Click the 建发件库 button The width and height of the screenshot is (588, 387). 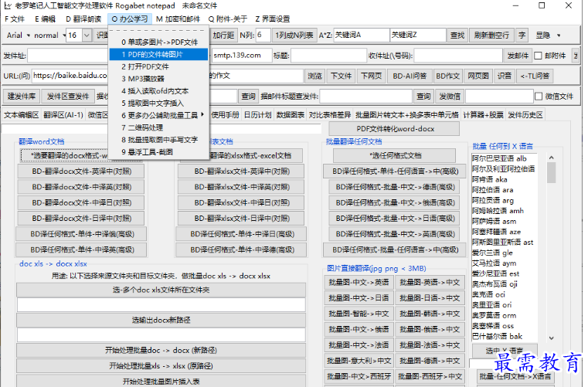[22, 97]
